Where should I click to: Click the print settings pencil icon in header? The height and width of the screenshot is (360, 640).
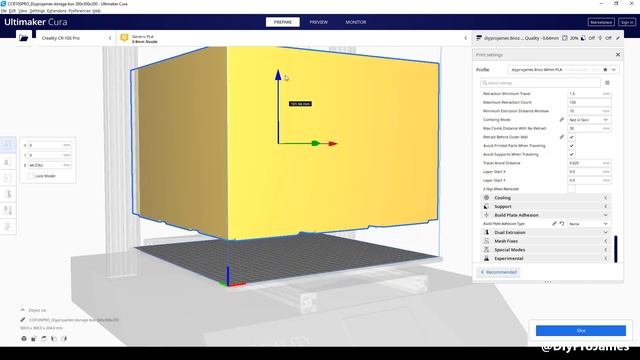tap(618, 38)
